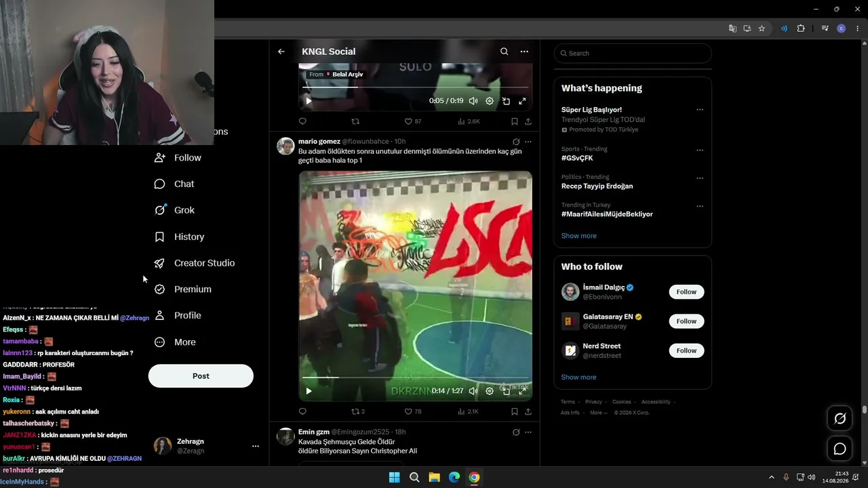Open options for #MaarifAilesiMüjdeBekliyor trend
868x488 pixels.
click(700, 206)
